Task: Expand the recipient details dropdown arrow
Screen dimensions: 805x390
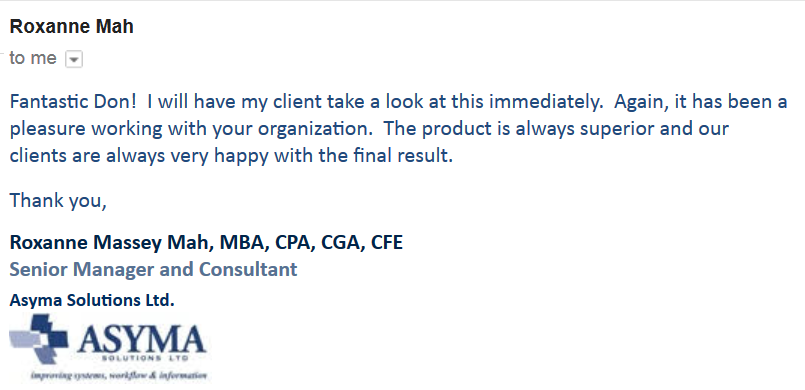Action: [74, 60]
